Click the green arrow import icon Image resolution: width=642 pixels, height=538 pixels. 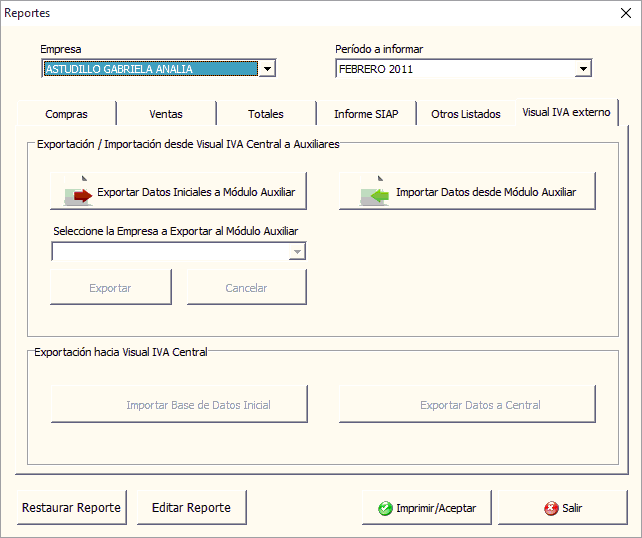coord(376,192)
